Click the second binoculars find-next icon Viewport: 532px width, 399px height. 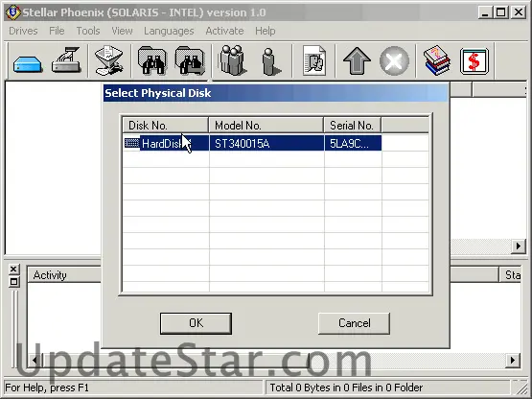coord(190,60)
